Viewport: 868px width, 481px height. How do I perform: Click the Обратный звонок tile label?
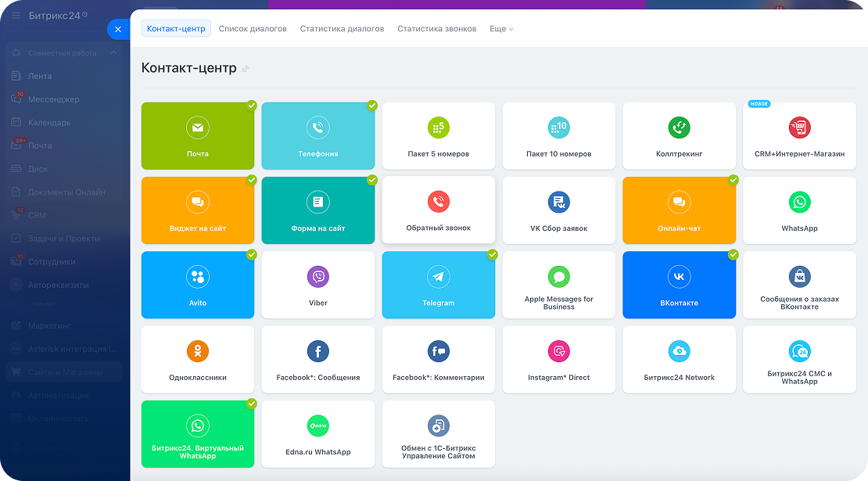[439, 228]
